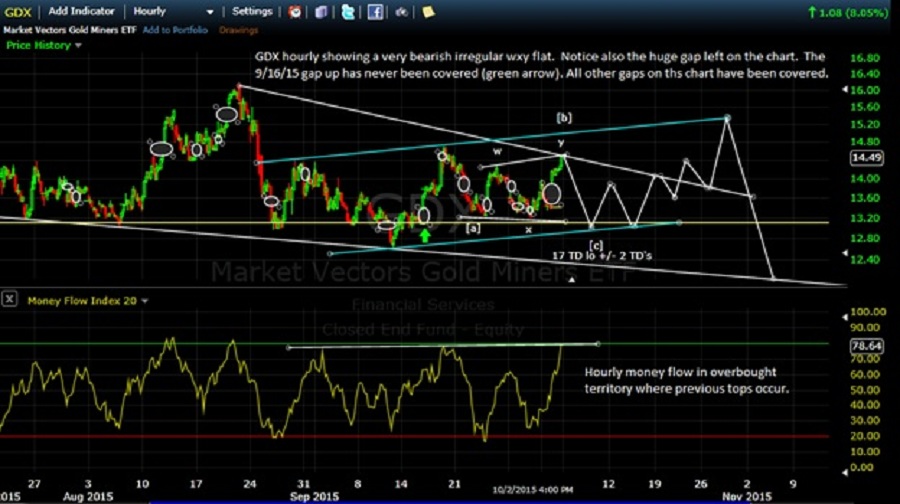Click the 13.20 price axis label
The width and height of the screenshot is (900, 504).
[x=864, y=218]
